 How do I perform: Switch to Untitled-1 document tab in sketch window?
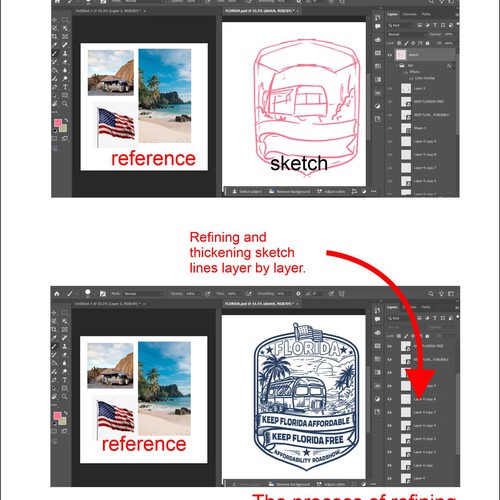click(x=107, y=11)
